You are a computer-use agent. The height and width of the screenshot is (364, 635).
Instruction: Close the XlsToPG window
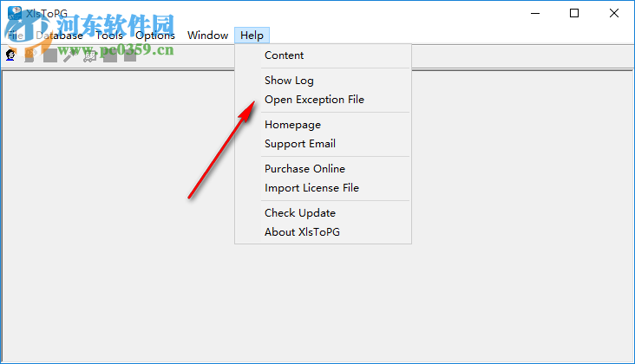(614, 13)
